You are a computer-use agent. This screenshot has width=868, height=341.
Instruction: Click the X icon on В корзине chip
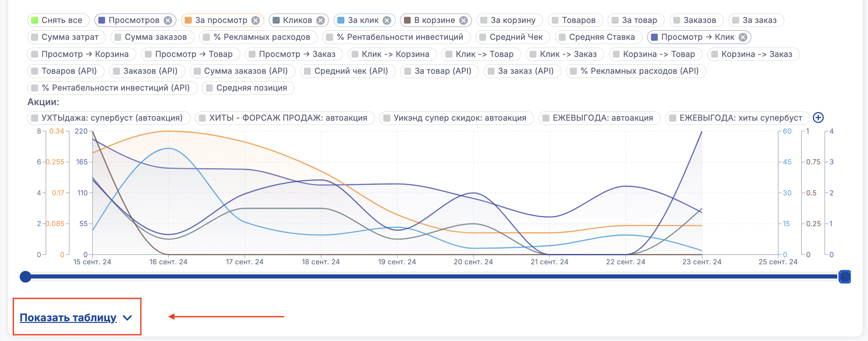tap(464, 21)
